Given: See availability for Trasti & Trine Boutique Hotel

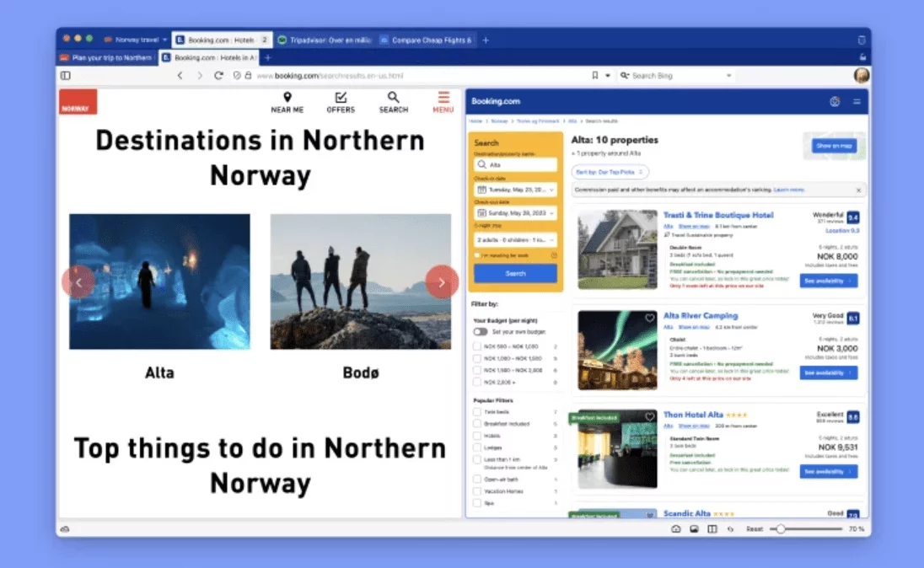Looking at the screenshot, I should 829,281.
